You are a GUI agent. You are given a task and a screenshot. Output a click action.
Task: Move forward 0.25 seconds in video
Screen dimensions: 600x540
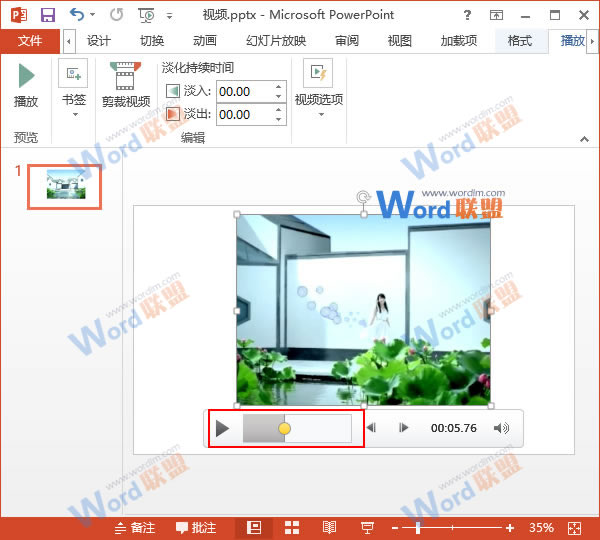coord(404,428)
